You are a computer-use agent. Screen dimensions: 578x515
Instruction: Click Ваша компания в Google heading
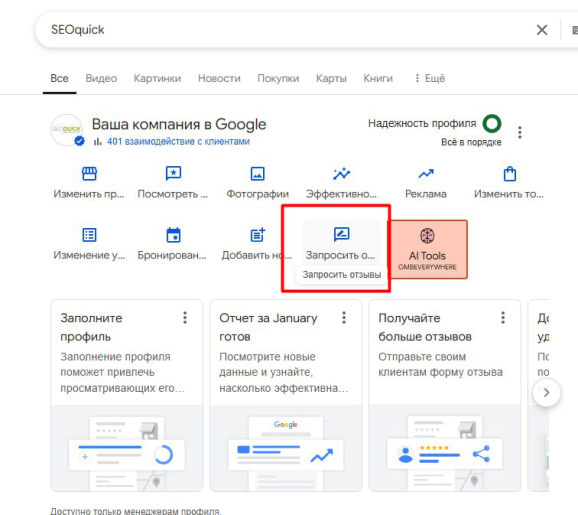(x=179, y=125)
